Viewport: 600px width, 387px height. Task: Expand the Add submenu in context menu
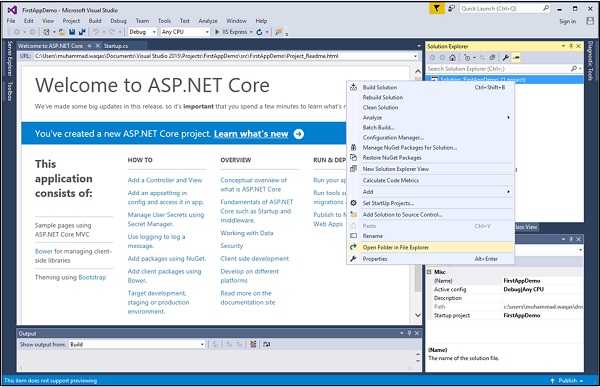(430, 191)
